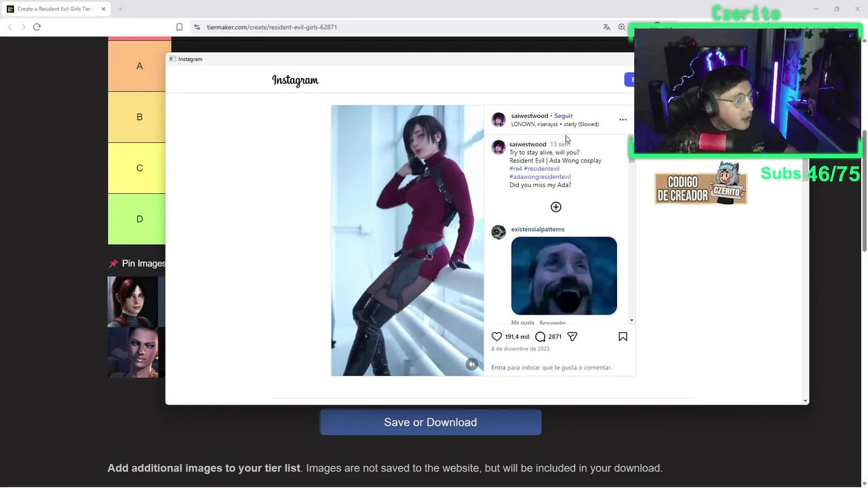Load more comments with the plus circle

tap(556, 207)
